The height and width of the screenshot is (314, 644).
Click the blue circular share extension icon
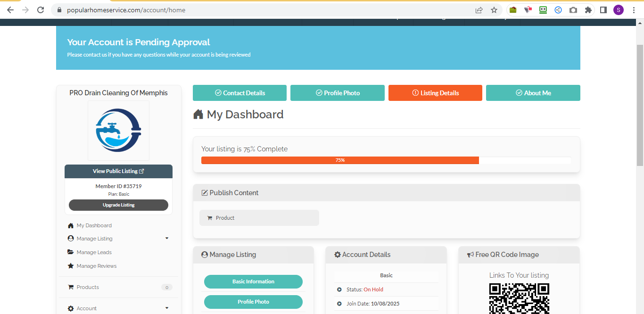click(x=558, y=10)
